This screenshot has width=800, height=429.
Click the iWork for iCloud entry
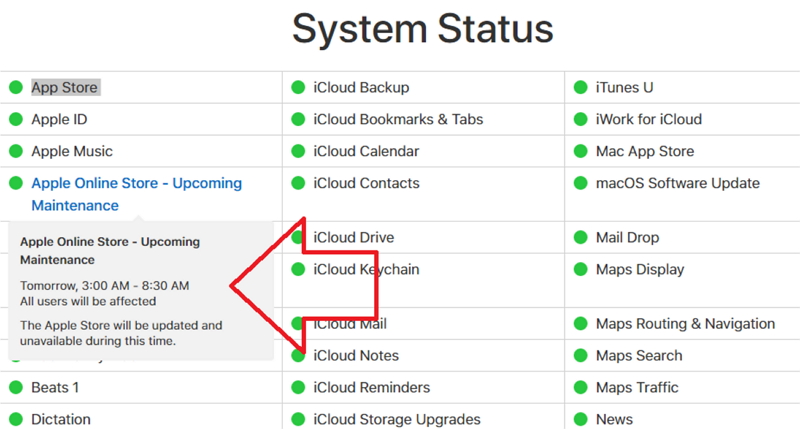(649, 120)
